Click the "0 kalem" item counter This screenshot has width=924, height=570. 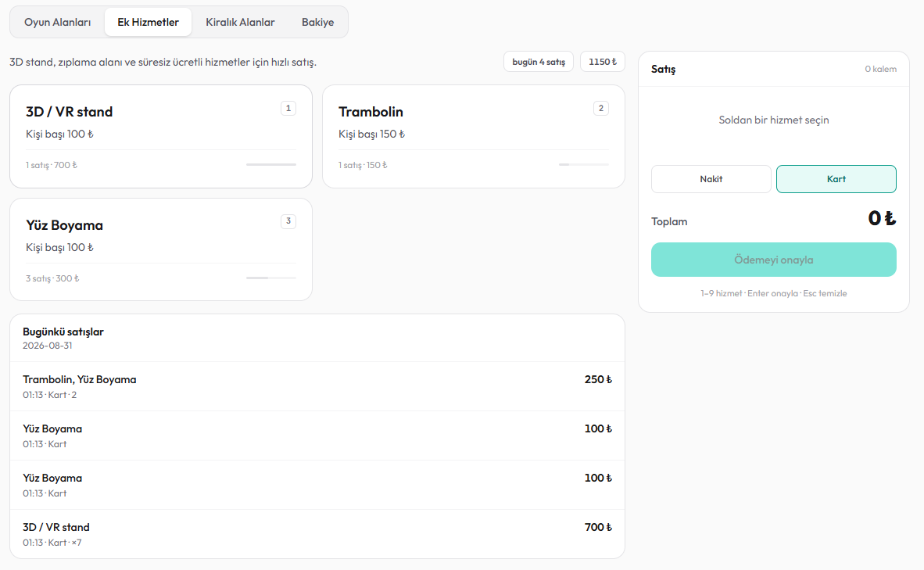pyautogui.click(x=880, y=69)
